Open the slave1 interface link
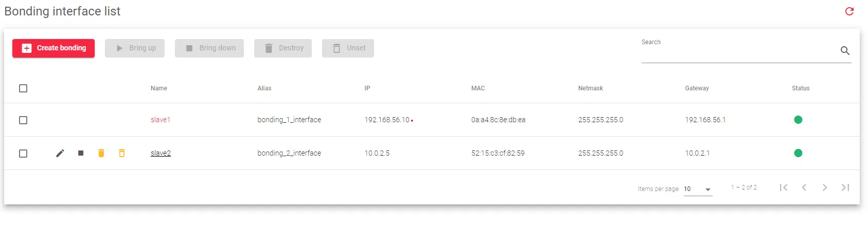Screen dimensions: 868x227 pos(161,120)
